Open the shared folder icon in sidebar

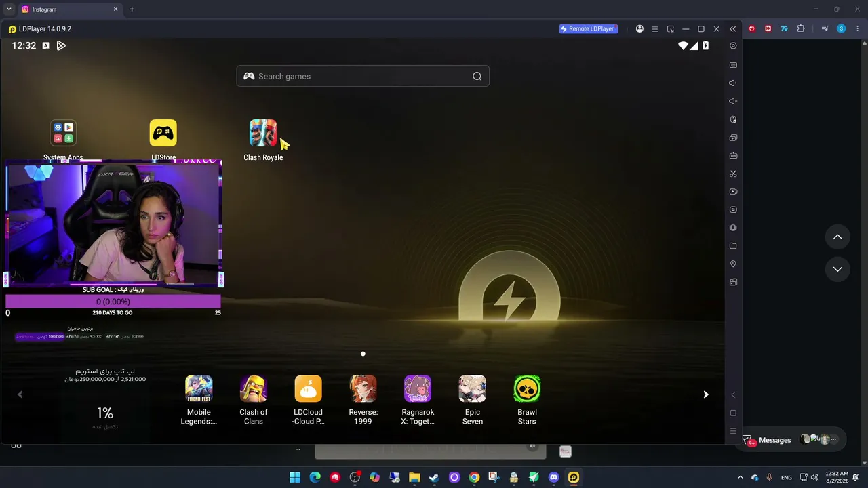(x=733, y=246)
